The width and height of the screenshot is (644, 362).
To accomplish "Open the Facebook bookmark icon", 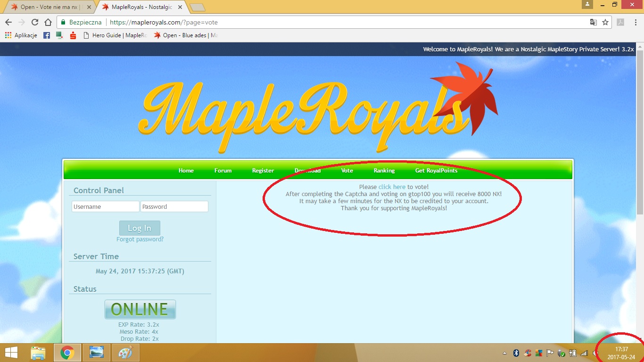I will click(x=47, y=35).
